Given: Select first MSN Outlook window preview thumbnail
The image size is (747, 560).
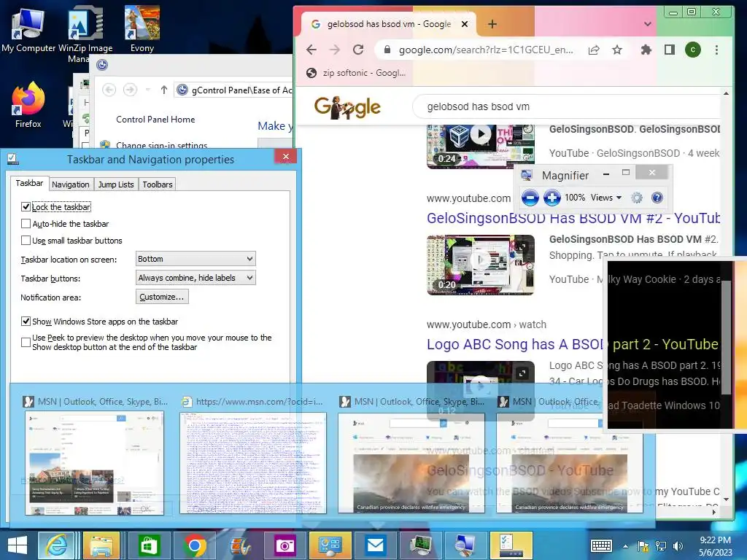Looking at the screenshot, I should click(x=94, y=462).
